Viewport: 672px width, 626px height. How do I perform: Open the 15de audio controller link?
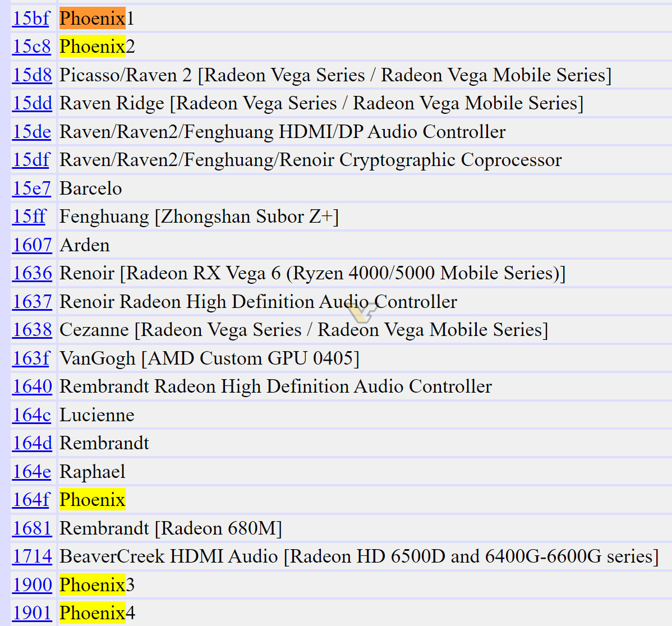pos(31,132)
